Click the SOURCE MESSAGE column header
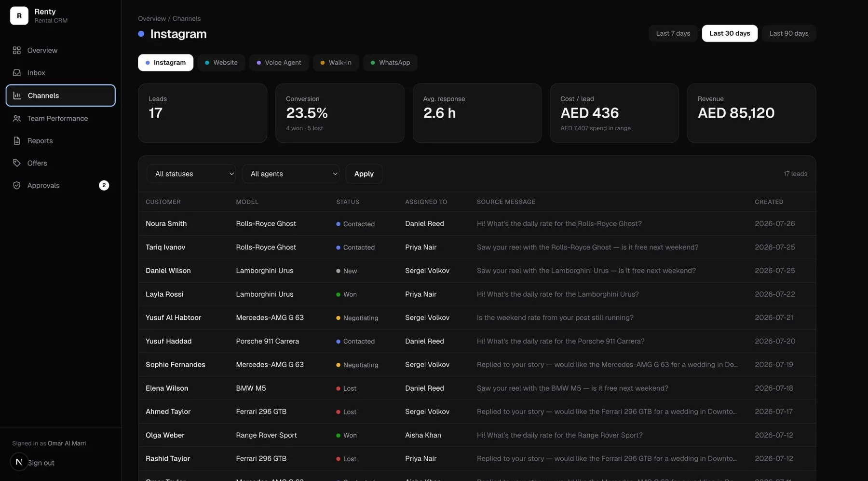Image resolution: width=868 pixels, height=481 pixels. (506, 202)
